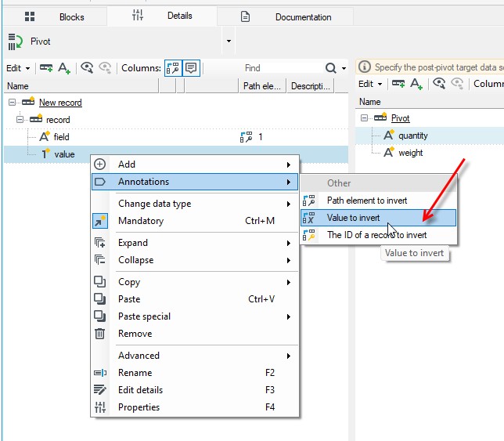Click the right panel greyed eye icon

[457, 84]
